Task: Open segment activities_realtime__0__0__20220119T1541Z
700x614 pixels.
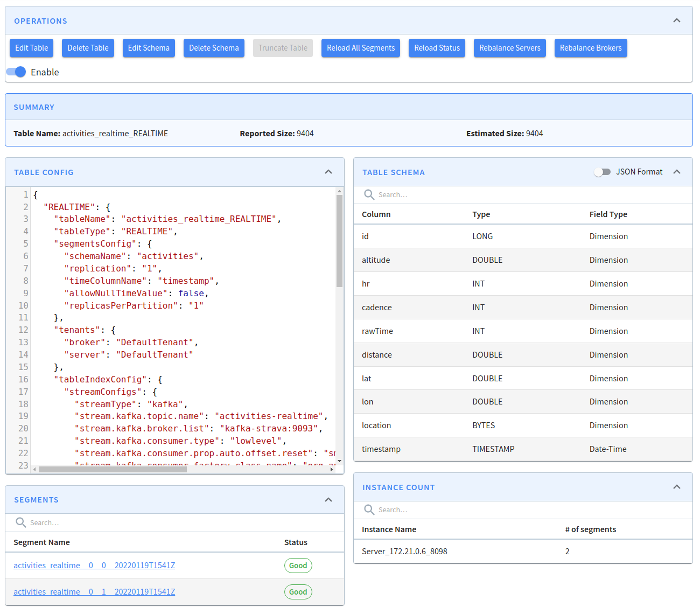Action: [x=94, y=566]
